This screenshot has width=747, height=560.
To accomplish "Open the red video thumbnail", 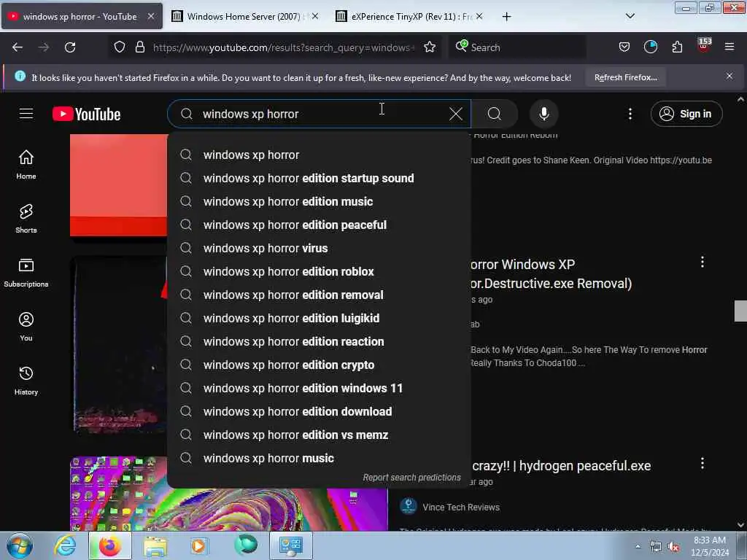I will click(119, 185).
